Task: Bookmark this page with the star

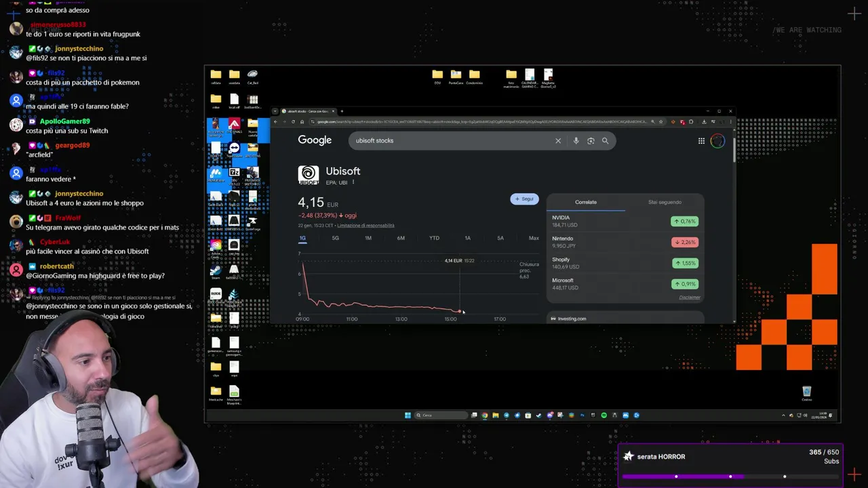Action: point(662,122)
